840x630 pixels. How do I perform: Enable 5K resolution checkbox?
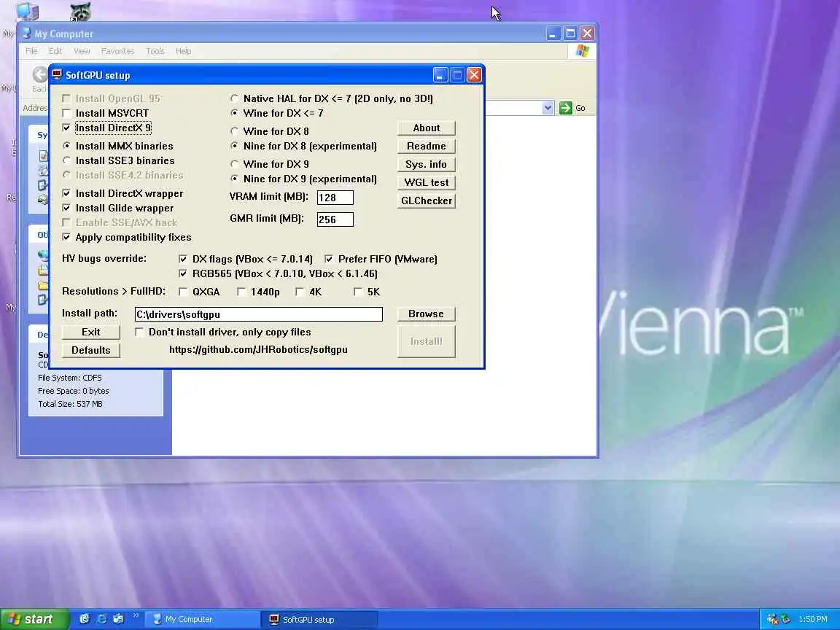[x=358, y=292]
